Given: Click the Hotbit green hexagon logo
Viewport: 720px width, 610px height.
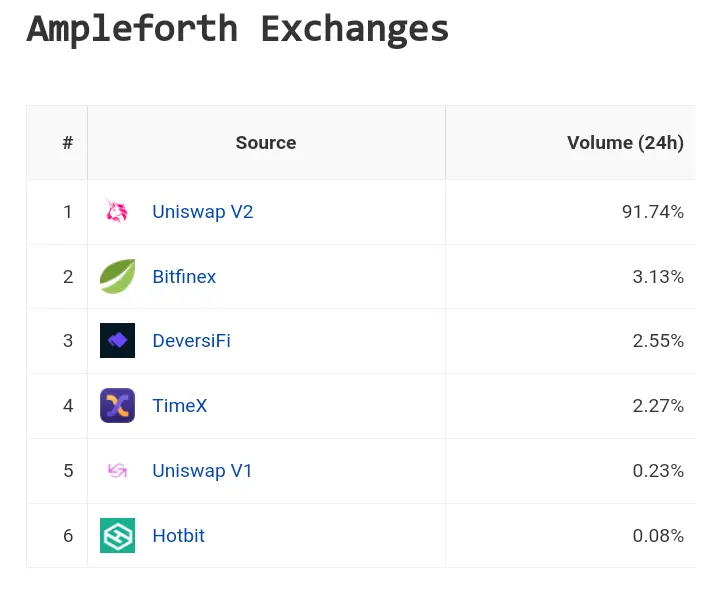Looking at the screenshot, I should tap(117, 535).
